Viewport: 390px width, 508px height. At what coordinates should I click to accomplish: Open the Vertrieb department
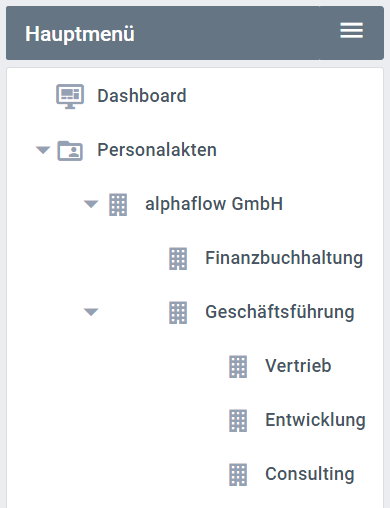(298, 366)
